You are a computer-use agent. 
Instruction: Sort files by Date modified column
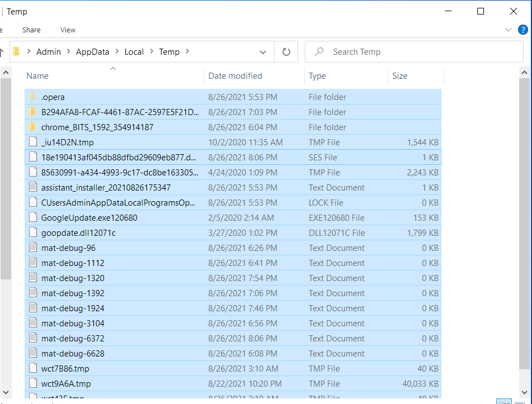[235, 76]
